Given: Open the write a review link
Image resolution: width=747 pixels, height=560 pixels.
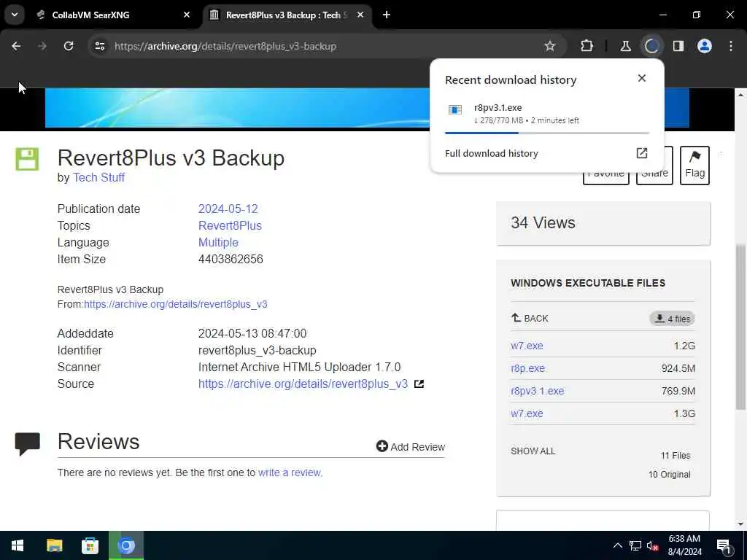Looking at the screenshot, I should pyautogui.click(x=290, y=472).
